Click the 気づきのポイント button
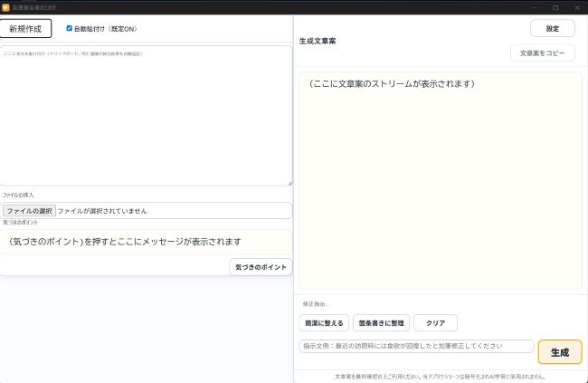This screenshot has height=383, width=588. (x=261, y=267)
